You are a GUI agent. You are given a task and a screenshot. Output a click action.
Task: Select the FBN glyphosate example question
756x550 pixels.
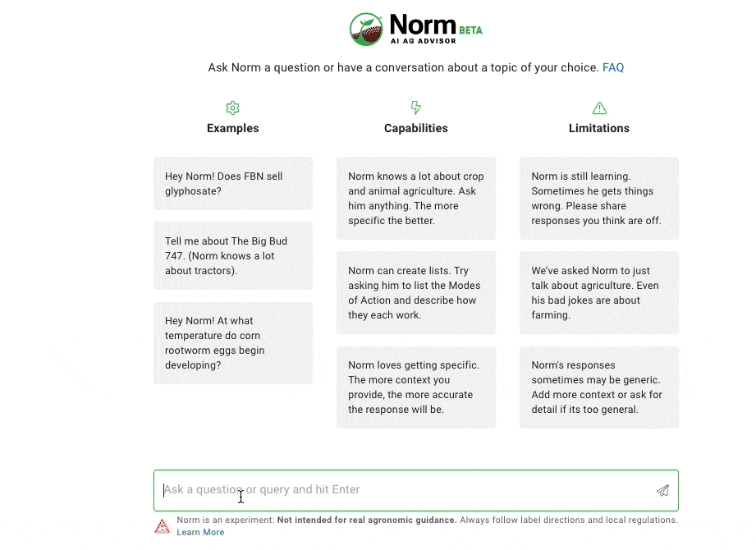pos(233,184)
